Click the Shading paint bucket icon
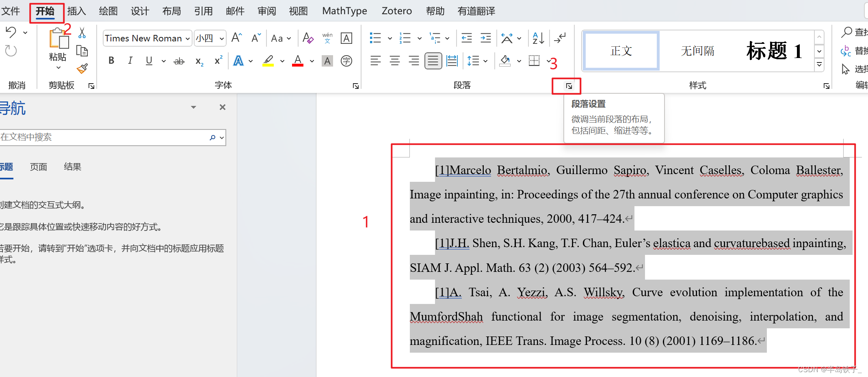Viewport: 868px width, 377px height. pyautogui.click(x=505, y=61)
